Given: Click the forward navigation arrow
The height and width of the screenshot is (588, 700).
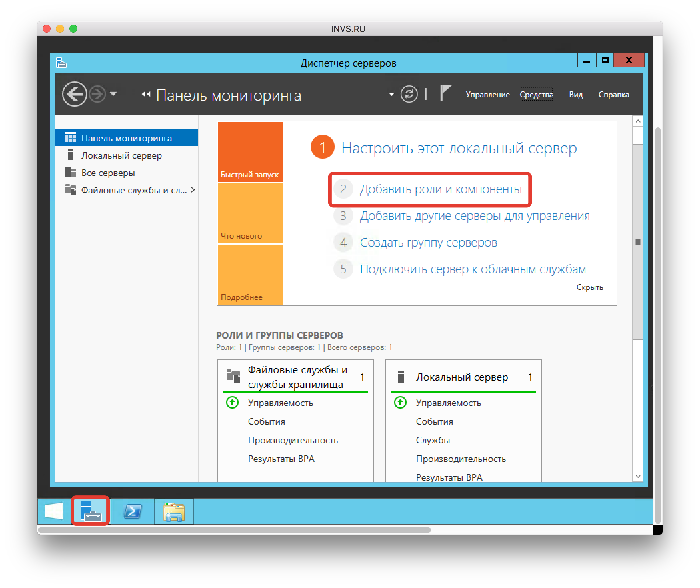Looking at the screenshot, I should pos(97,94).
